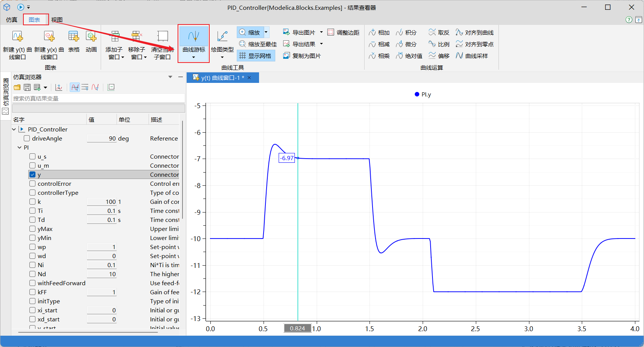Click the variable tree vertical scrollbar
This screenshot has height=347, width=644.
pos(182,170)
